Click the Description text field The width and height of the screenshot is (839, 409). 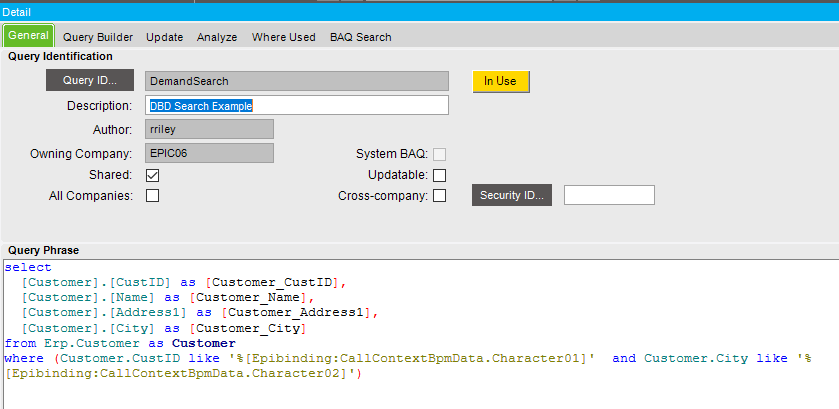[296, 105]
